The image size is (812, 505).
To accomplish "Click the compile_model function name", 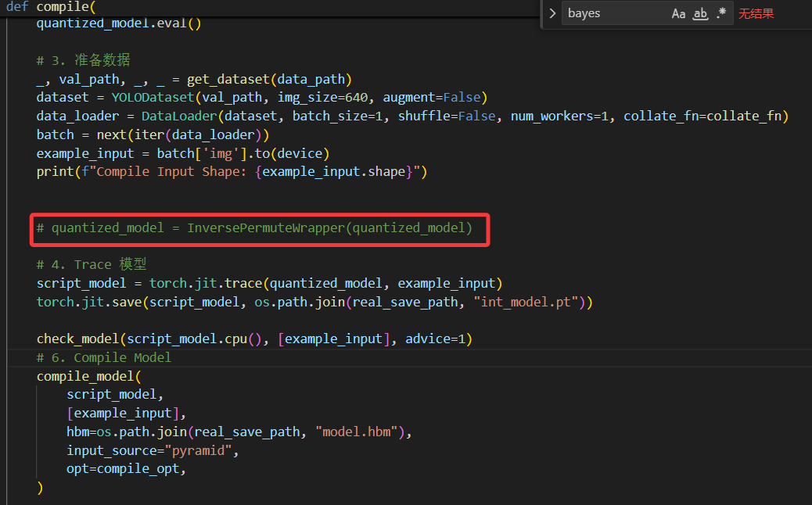I will coord(84,376).
